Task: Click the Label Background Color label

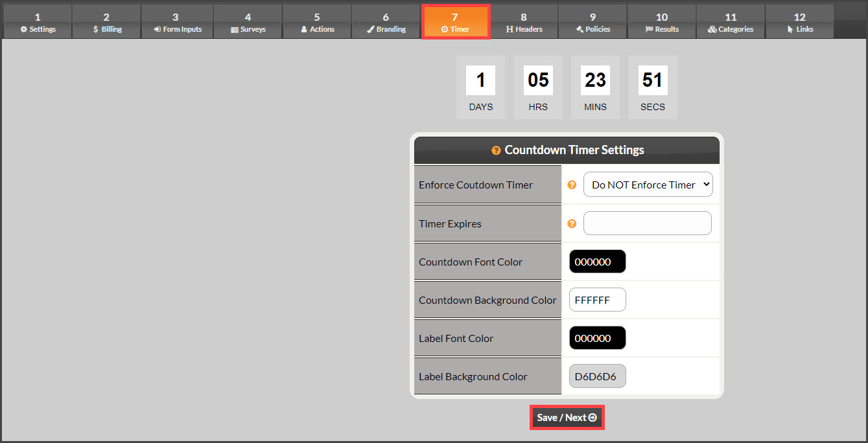Action: (x=473, y=376)
